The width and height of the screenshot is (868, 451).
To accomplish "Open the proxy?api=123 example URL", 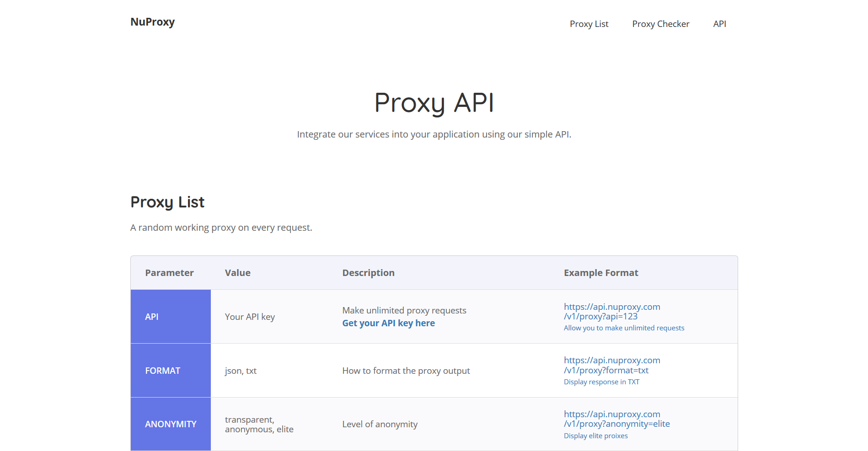I will (611, 312).
